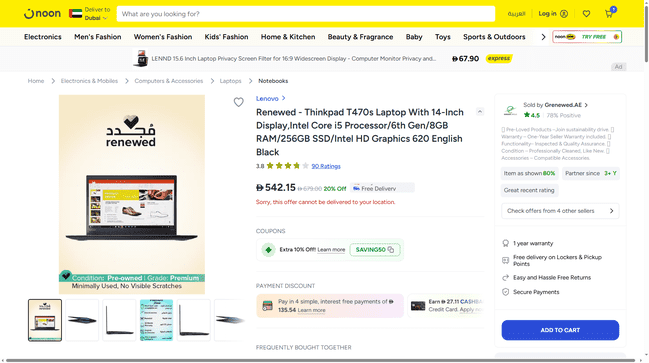Open the 90 Ratings link
Image resolution: width=649 pixels, height=363 pixels.
(x=326, y=166)
